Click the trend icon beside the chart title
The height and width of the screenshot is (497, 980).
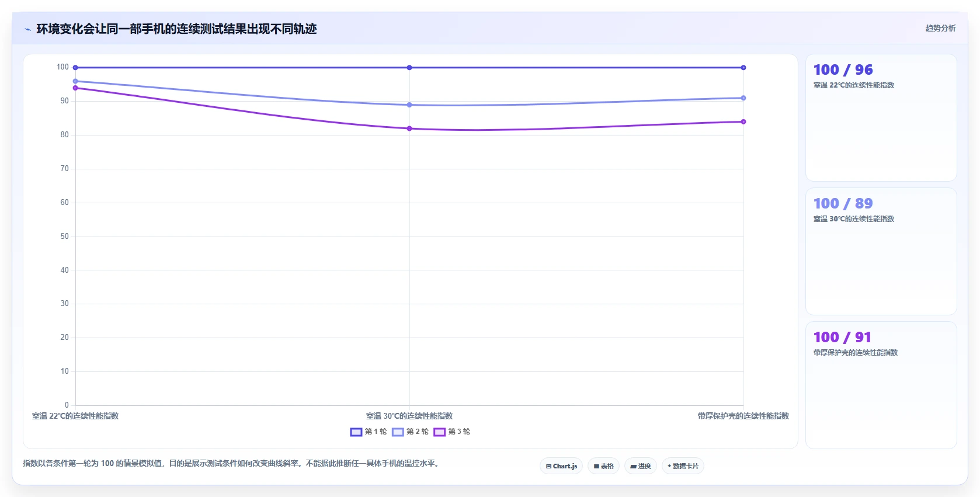(27, 29)
